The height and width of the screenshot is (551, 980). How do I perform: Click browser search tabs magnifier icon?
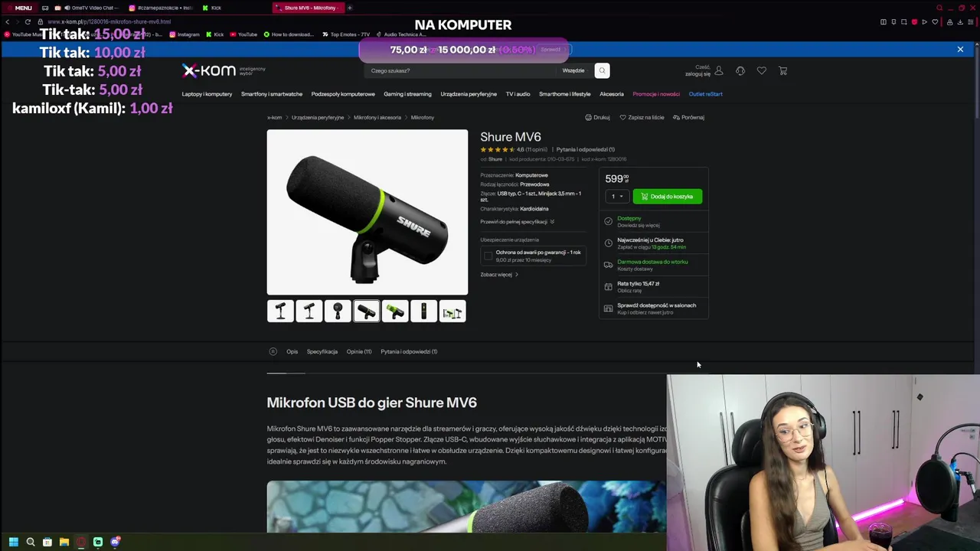pos(939,8)
